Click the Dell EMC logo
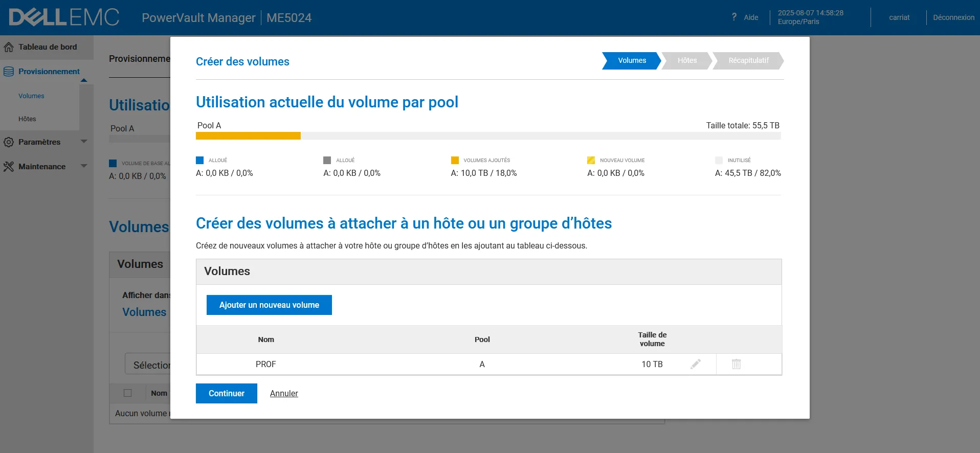This screenshot has height=453, width=980. tap(64, 17)
